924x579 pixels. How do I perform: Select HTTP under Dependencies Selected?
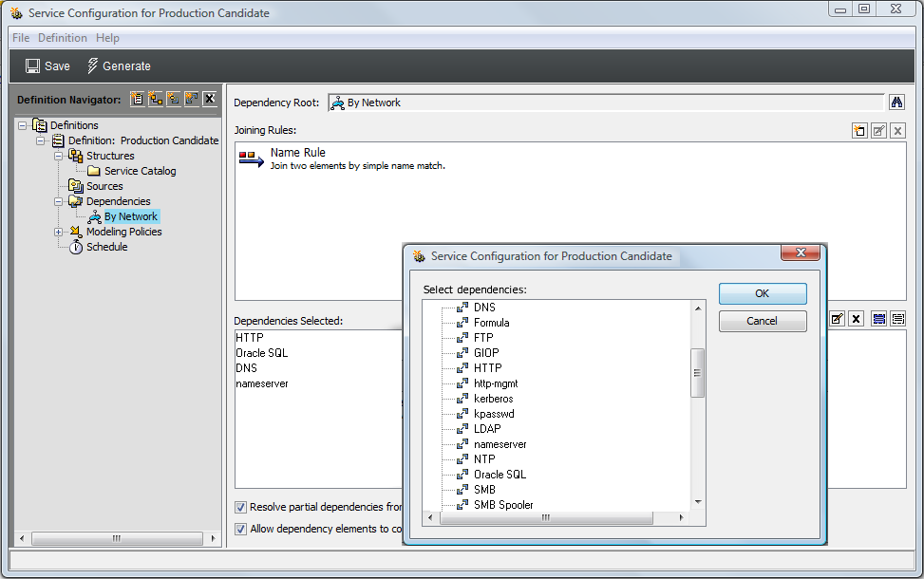point(249,338)
